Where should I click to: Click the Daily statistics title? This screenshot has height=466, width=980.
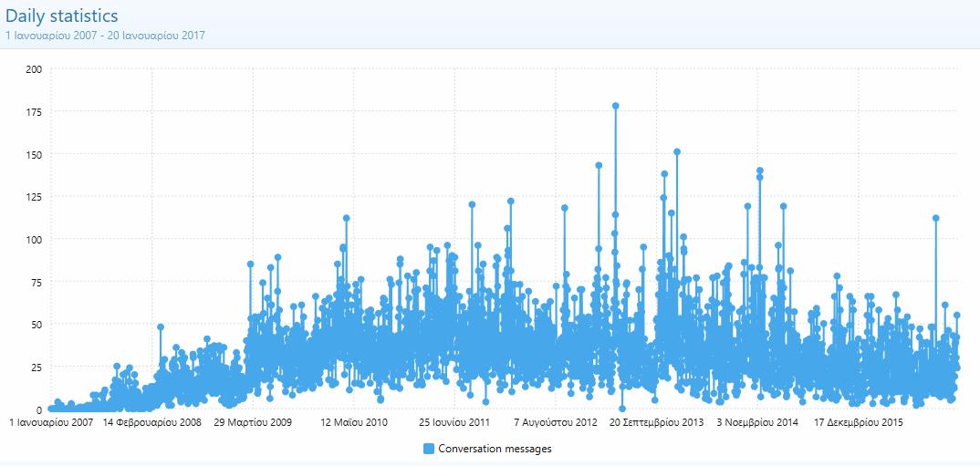coord(62,16)
